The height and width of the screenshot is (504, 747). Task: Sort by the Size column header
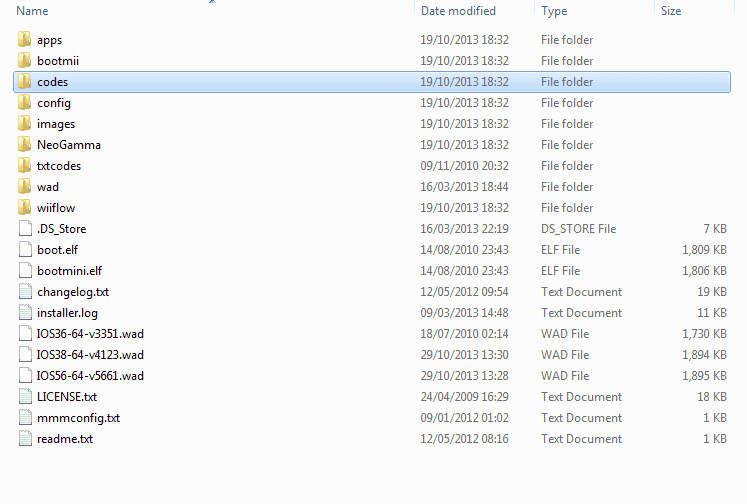click(671, 10)
